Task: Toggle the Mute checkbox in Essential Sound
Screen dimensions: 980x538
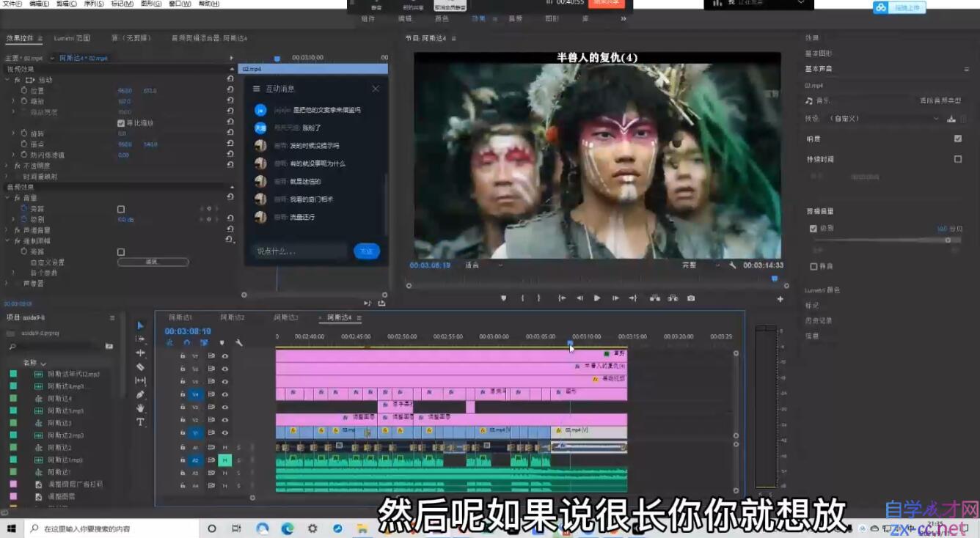Action: pyautogui.click(x=813, y=266)
